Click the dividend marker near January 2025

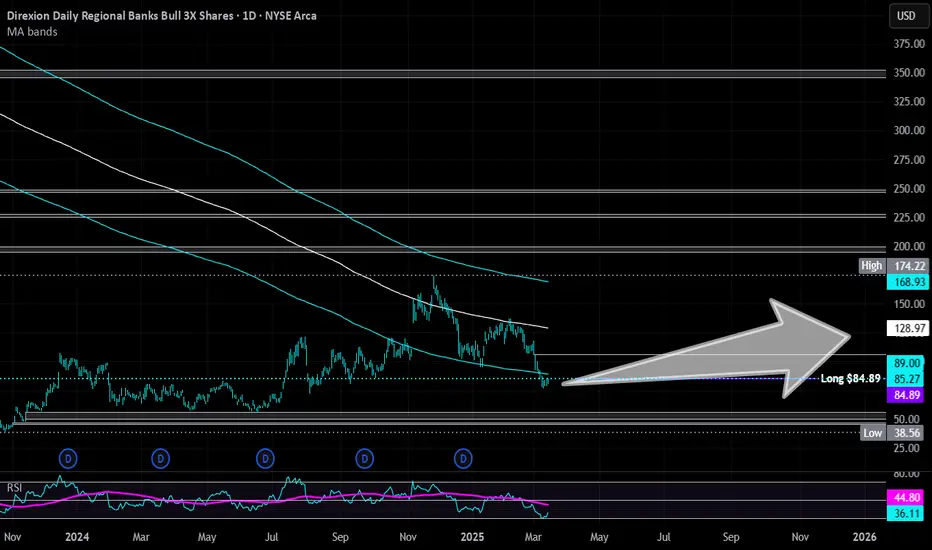(463, 458)
